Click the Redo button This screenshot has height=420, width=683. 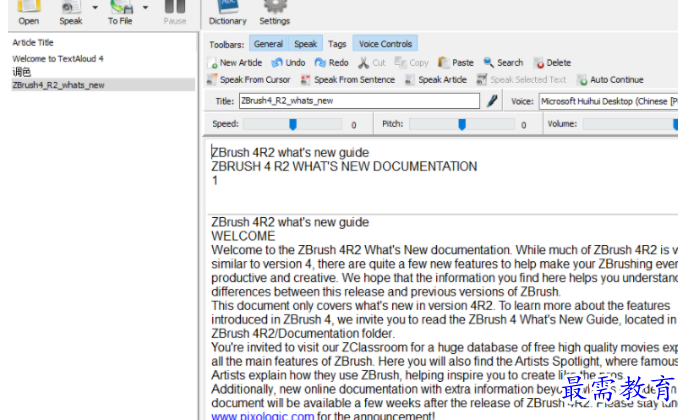click(331, 63)
